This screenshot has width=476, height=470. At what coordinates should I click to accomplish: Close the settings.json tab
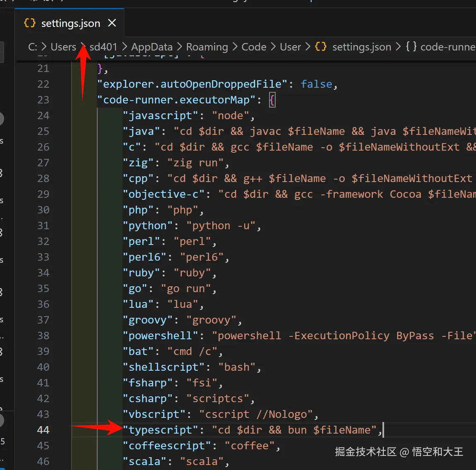[x=112, y=23]
